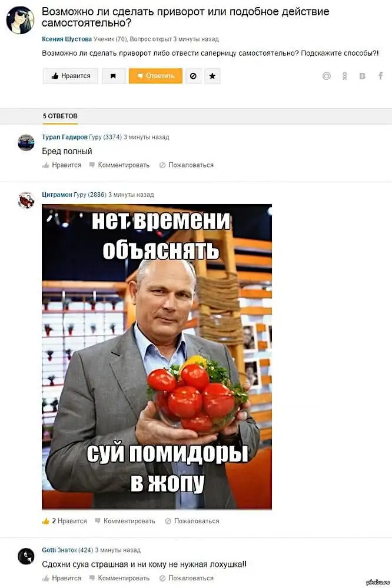Comment on Цитрамон's answer via Комментировать
Screen dimensions: 392x588
coord(125,521)
